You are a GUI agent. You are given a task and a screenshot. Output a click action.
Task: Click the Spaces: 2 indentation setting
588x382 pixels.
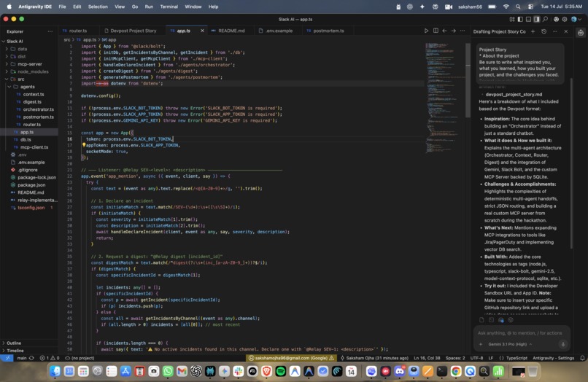pos(455,358)
